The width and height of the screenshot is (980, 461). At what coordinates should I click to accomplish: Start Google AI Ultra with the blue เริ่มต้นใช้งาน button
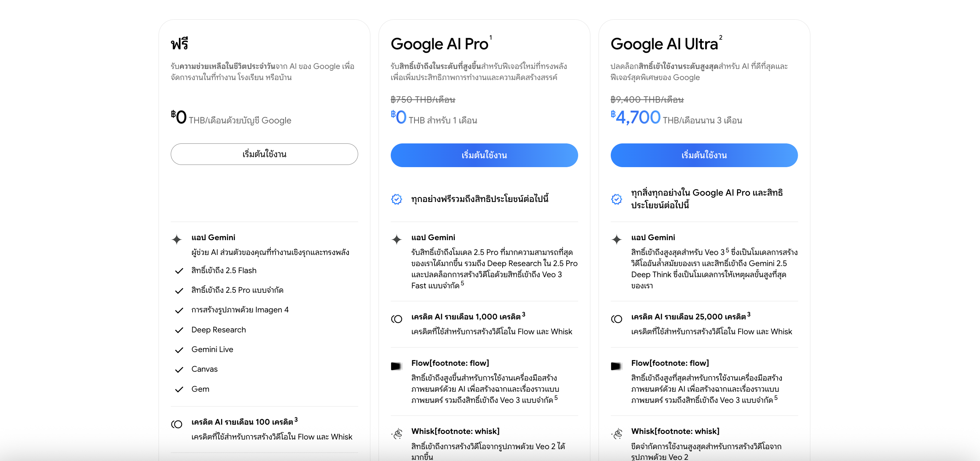tap(704, 155)
